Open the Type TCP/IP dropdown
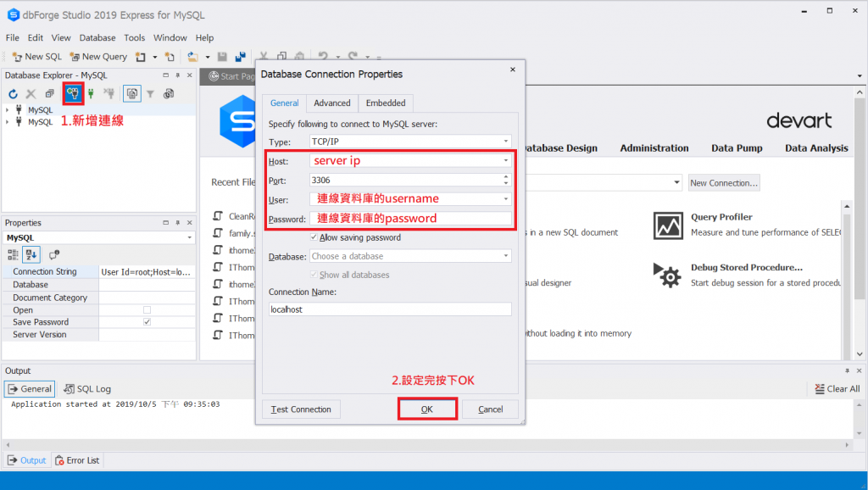868x490 pixels. tap(505, 142)
